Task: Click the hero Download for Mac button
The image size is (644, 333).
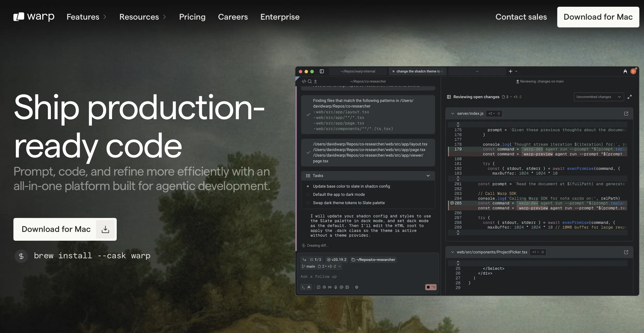Action: click(x=65, y=229)
